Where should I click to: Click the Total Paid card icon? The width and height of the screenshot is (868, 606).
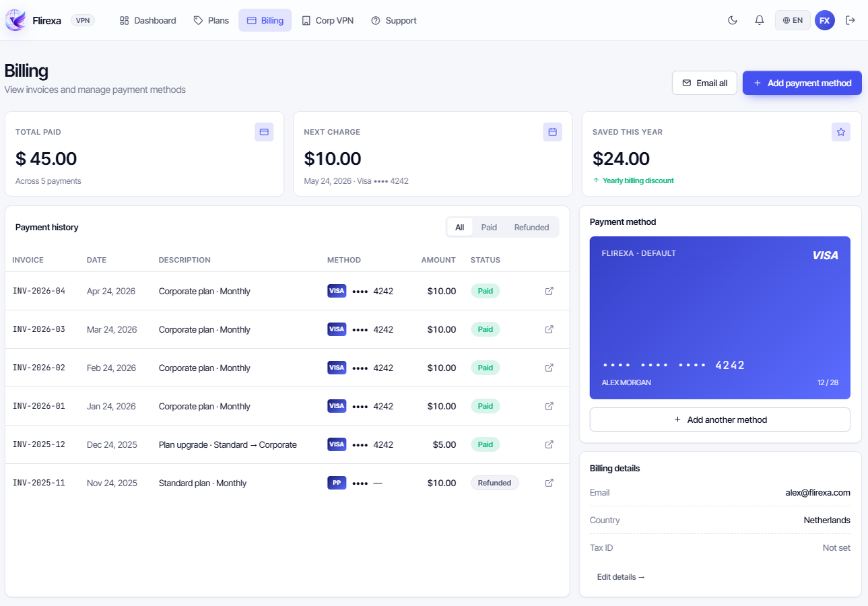[264, 132]
